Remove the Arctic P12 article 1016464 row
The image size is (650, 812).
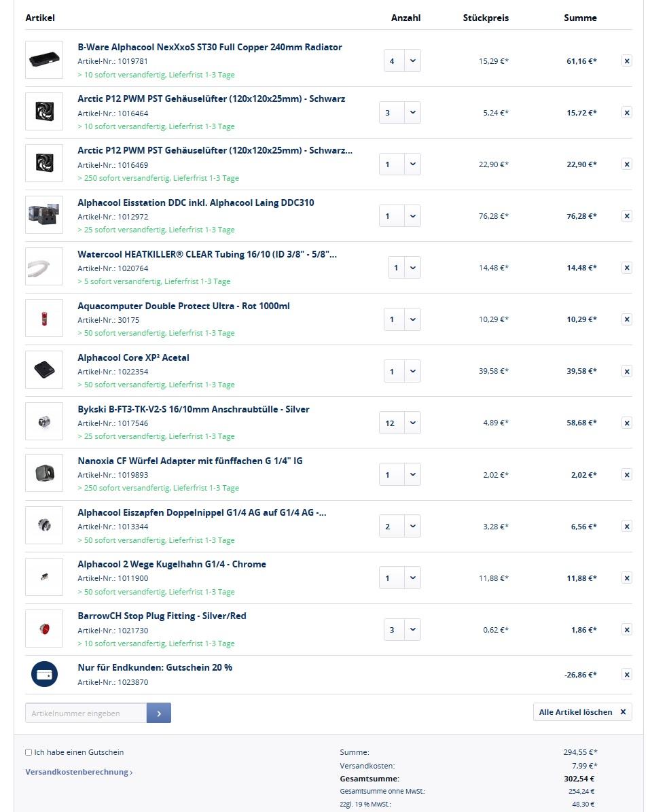(627, 113)
